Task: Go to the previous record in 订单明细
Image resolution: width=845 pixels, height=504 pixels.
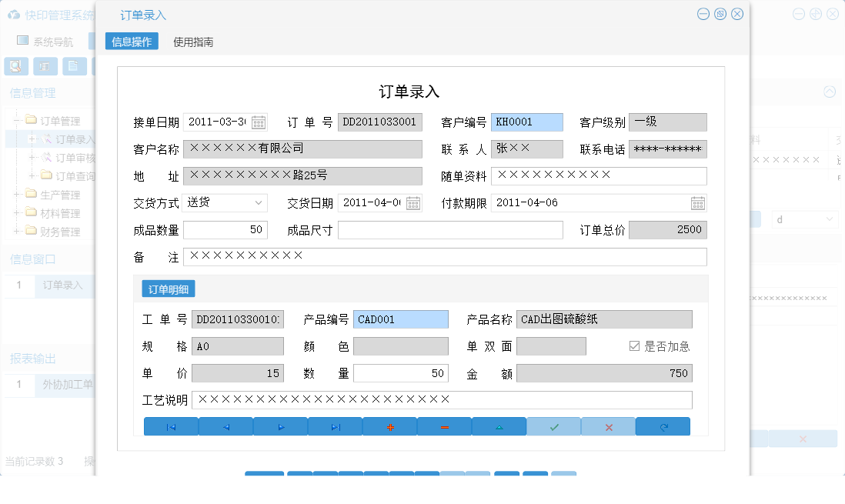Action: click(x=225, y=426)
